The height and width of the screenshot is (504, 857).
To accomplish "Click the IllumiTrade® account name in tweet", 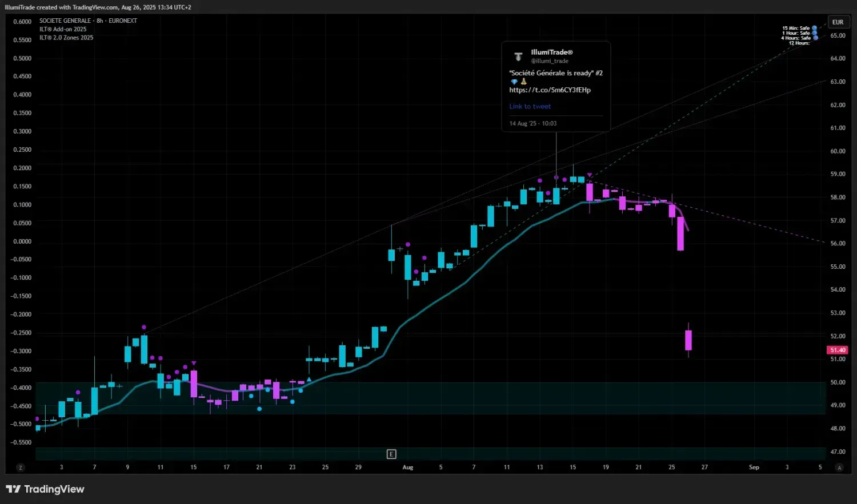I will (551, 52).
